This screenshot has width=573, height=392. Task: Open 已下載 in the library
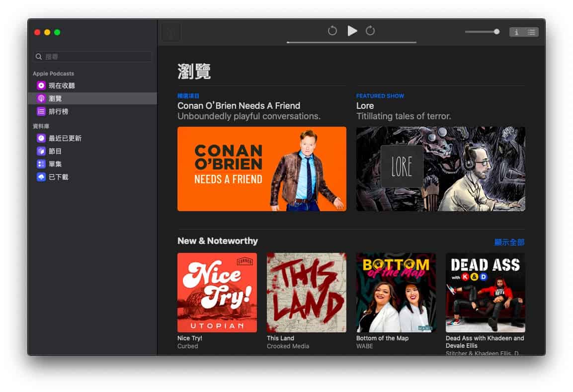tap(92, 177)
